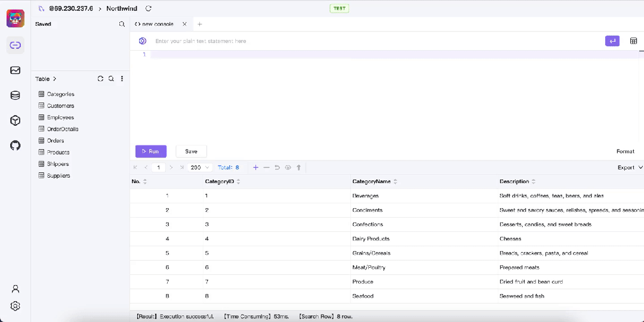This screenshot has width=644, height=322.
Task: Refresh the Northwind connection
Action: (x=149, y=8)
